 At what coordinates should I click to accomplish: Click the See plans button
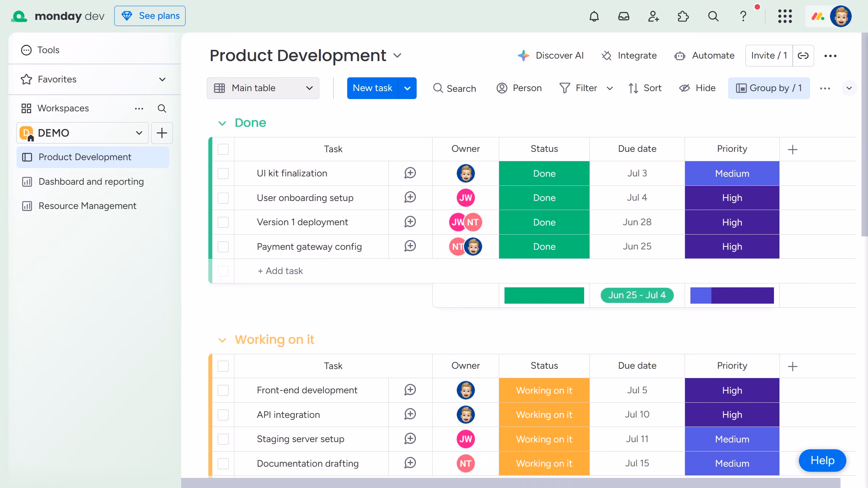click(150, 16)
